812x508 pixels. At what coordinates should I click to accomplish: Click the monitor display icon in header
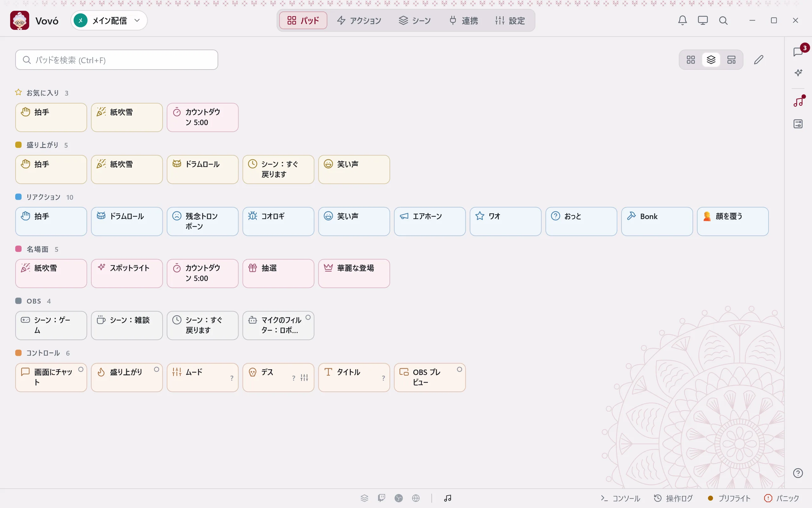(703, 21)
